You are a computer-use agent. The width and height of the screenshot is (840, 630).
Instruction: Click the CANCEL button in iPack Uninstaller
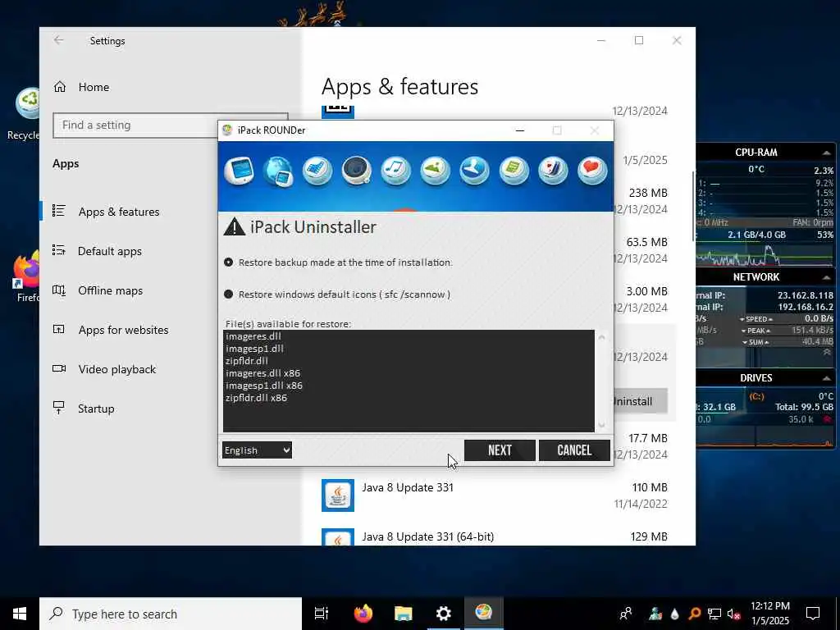[x=573, y=450]
